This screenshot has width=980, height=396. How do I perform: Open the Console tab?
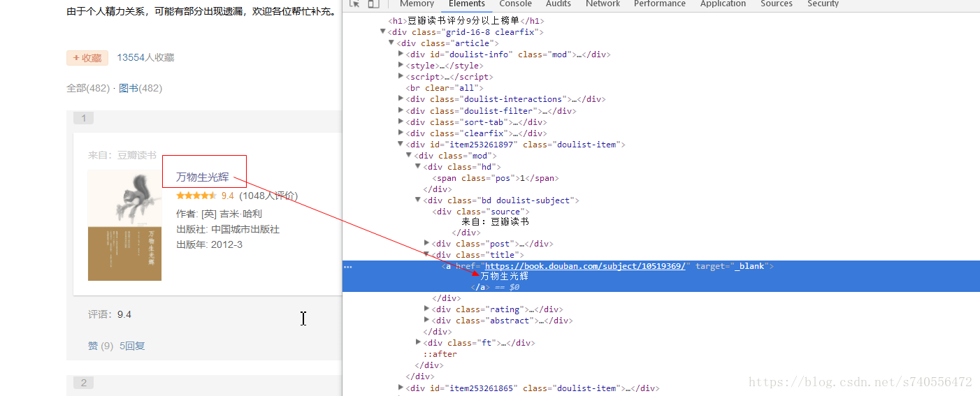(515, 3)
